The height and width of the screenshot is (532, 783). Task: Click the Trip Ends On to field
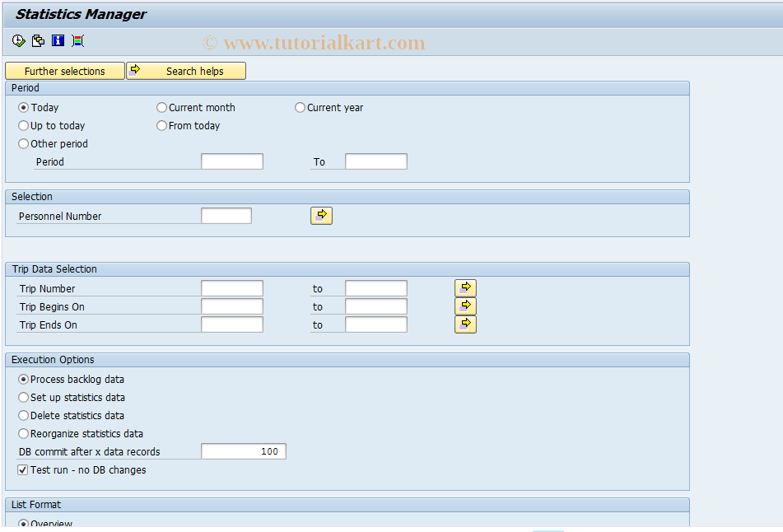click(376, 324)
